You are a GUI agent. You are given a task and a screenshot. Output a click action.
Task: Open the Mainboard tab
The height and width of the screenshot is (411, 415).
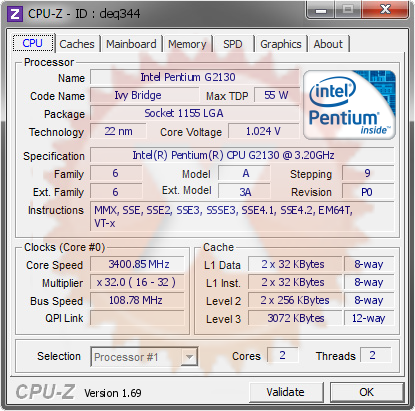click(131, 44)
